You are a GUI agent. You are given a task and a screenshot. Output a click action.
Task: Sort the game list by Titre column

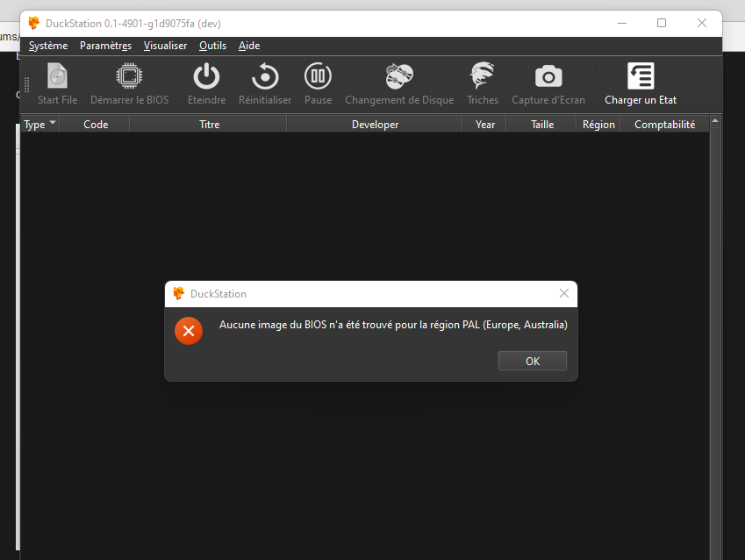[209, 124]
